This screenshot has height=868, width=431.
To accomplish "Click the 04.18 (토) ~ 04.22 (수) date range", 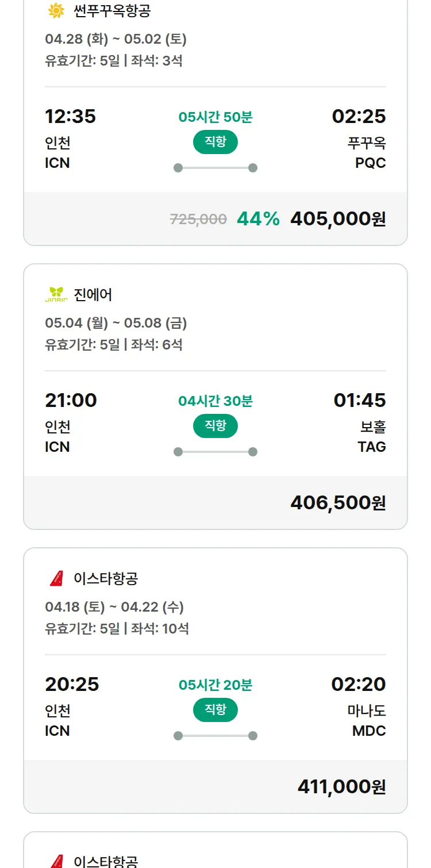I will (x=114, y=607).
